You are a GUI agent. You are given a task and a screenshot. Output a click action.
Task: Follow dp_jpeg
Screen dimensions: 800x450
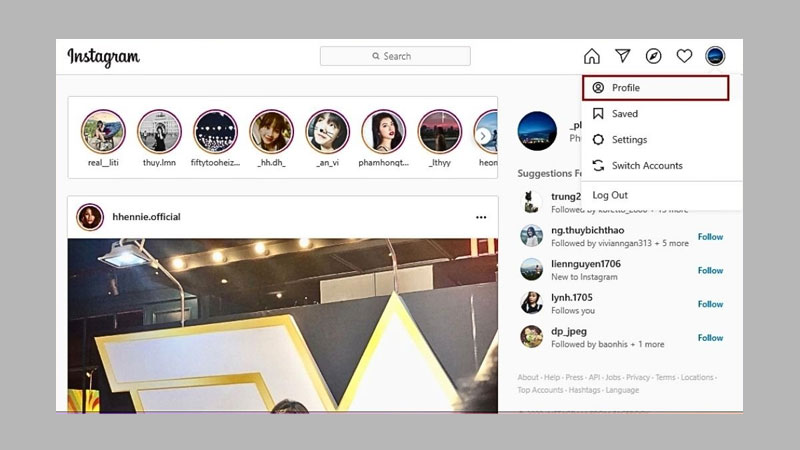710,338
